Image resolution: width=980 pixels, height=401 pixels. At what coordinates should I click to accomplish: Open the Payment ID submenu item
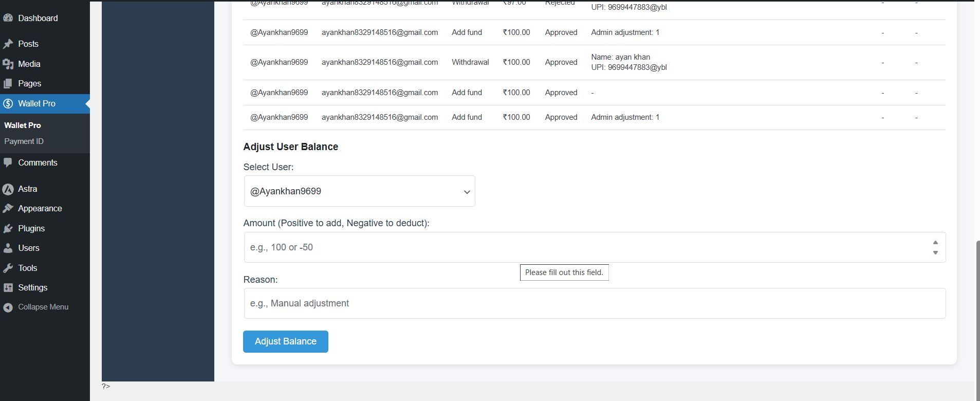(x=24, y=141)
